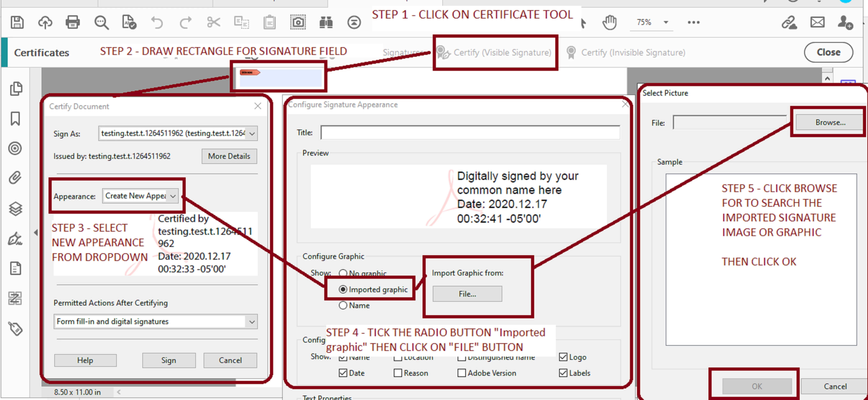
Task: Select the Hand pan tool
Action: point(609,22)
